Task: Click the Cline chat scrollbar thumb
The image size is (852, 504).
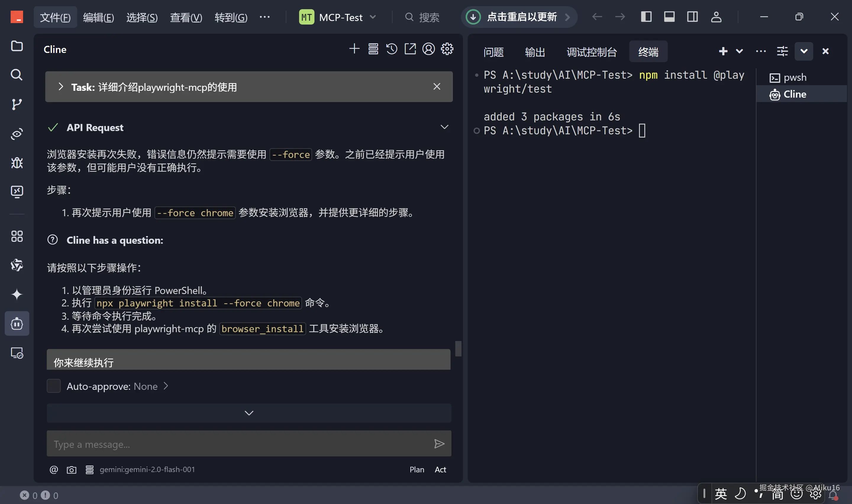Action: tap(459, 349)
